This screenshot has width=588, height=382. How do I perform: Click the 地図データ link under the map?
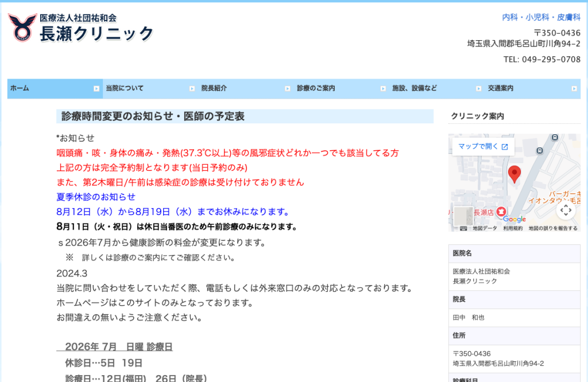[485, 228]
